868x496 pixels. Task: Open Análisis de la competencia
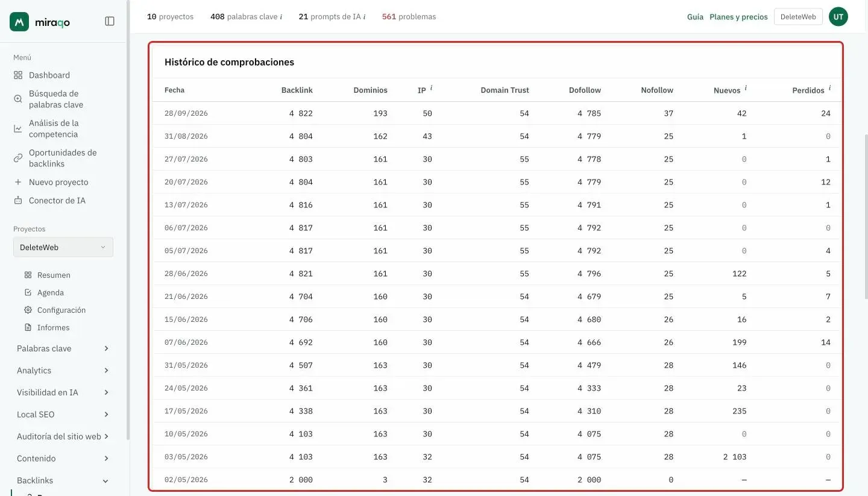pos(54,128)
